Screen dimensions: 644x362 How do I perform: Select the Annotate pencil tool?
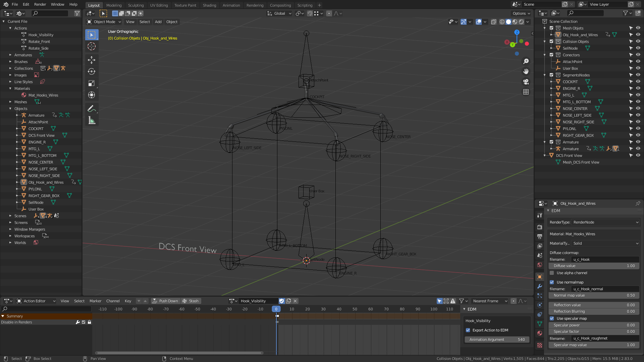point(92,109)
